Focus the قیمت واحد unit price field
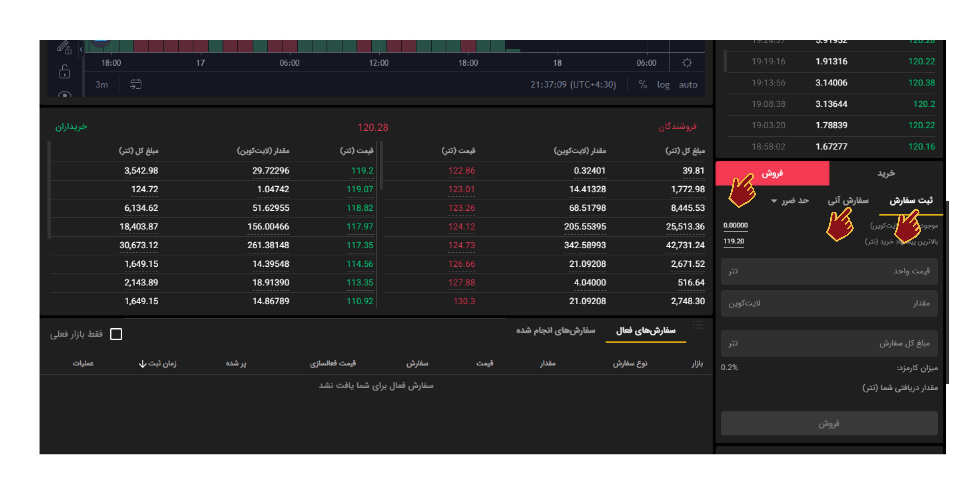Image resolution: width=980 pixels, height=490 pixels. pyautogui.click(x=829, y=271)
